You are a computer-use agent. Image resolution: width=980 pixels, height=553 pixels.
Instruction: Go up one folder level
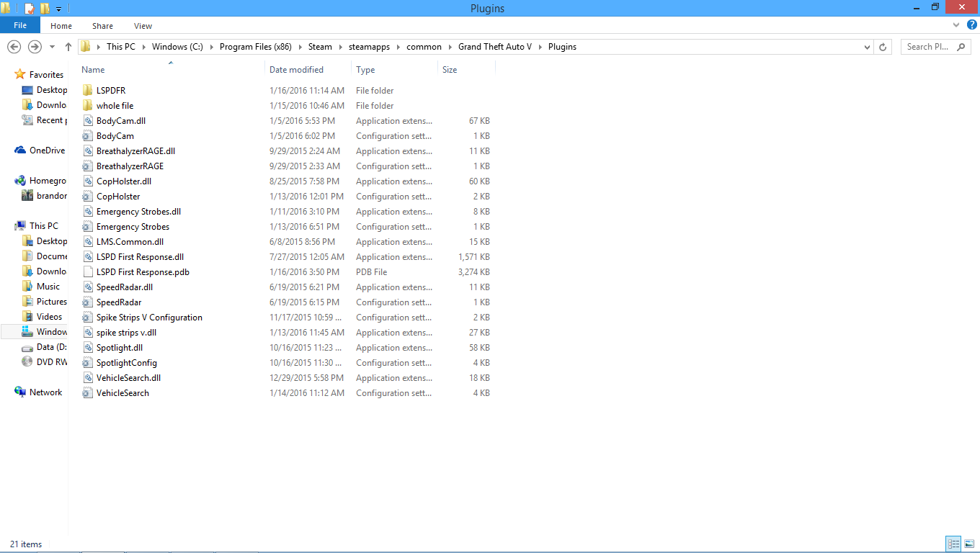68,47
